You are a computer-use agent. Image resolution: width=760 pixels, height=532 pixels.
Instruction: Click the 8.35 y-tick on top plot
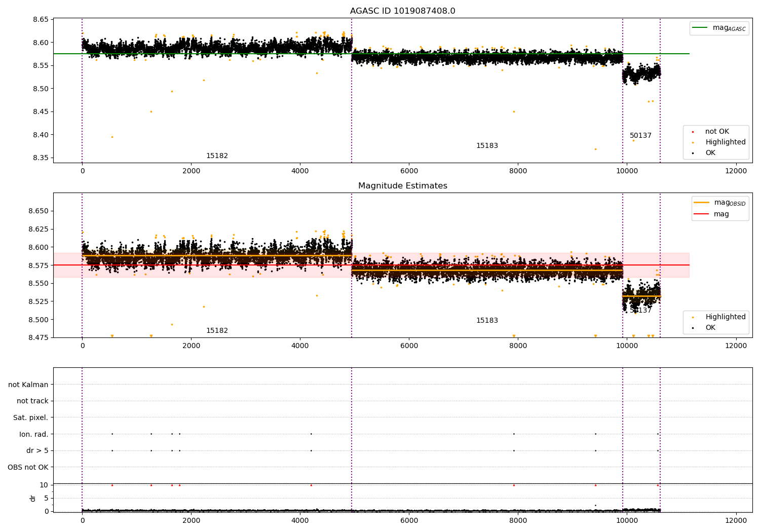pos(41,158)
